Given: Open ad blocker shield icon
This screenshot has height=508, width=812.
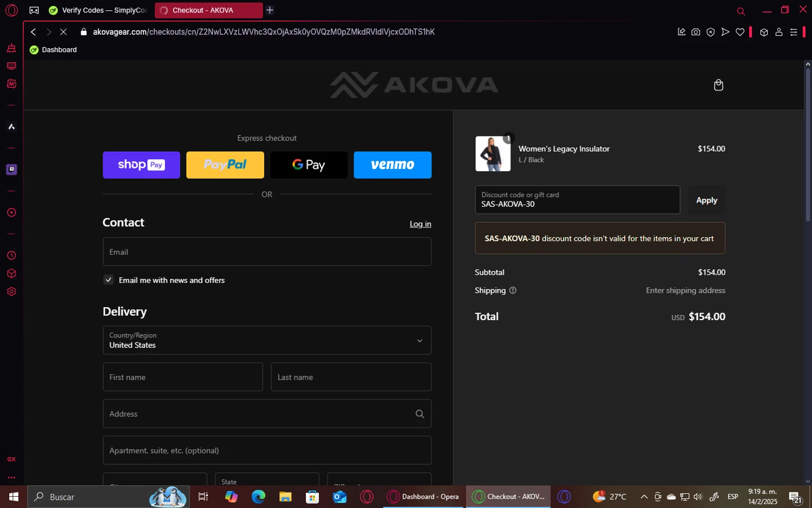Looking at the screenshot, I should tap(710, 32).
